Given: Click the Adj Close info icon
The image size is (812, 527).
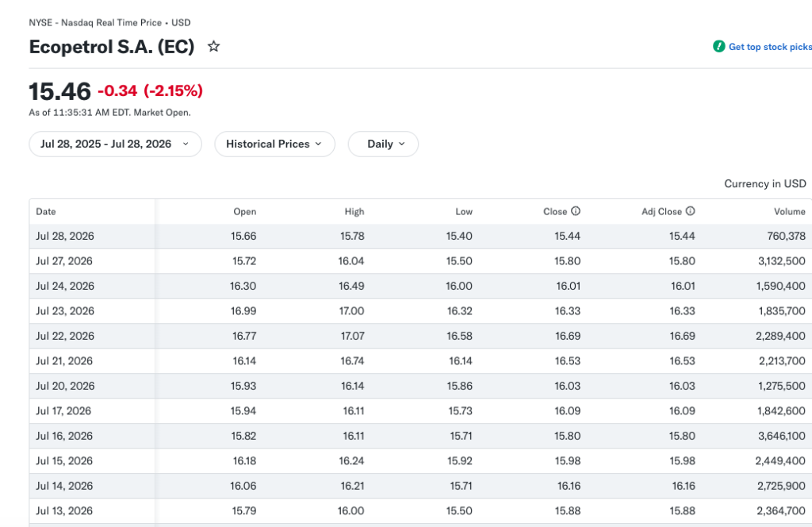Looking at the screenshot, I should 690,211.
